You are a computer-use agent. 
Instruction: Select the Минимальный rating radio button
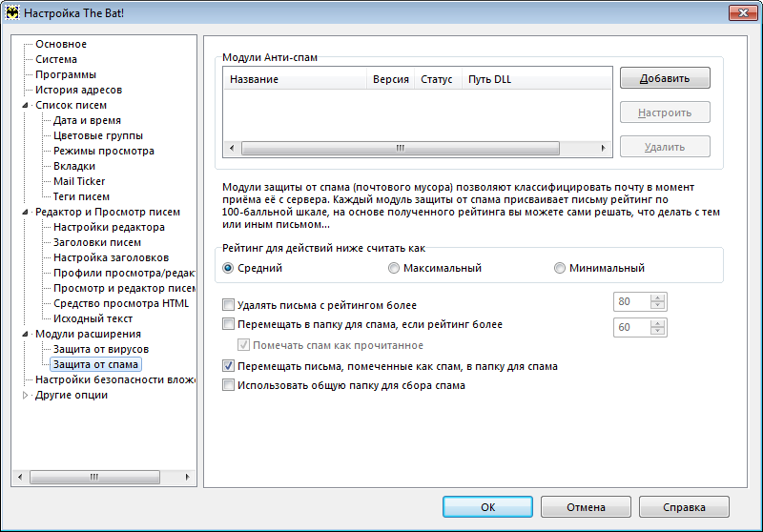tap(560, 269)
